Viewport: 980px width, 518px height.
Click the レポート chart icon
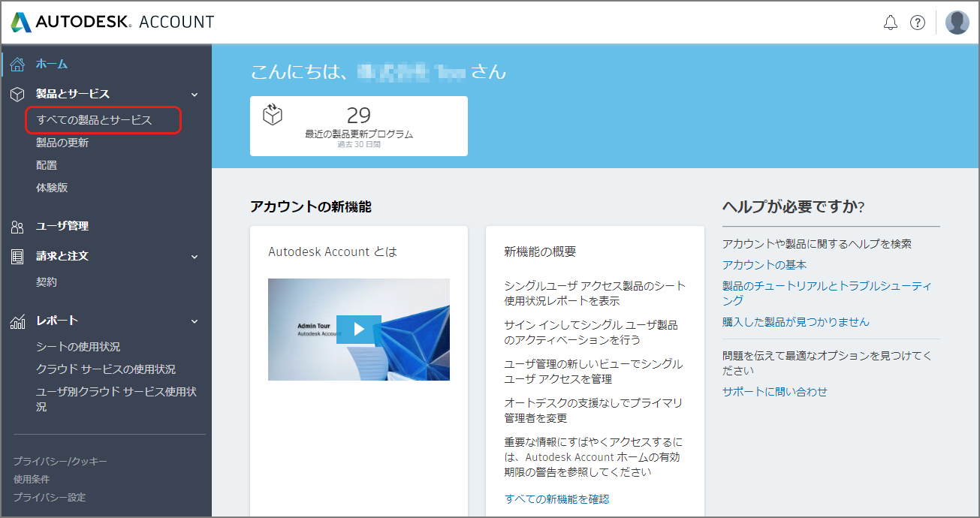pyautogui.click(x=18, y=321)
